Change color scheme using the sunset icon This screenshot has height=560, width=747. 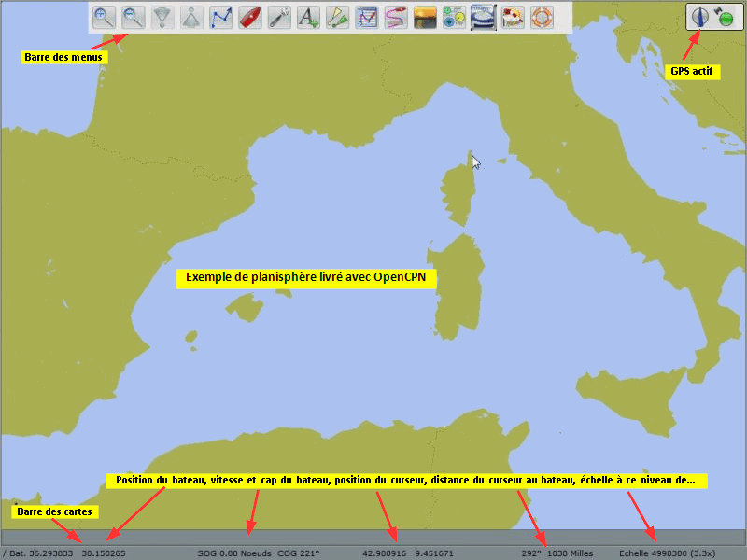(x=425, y=18)
